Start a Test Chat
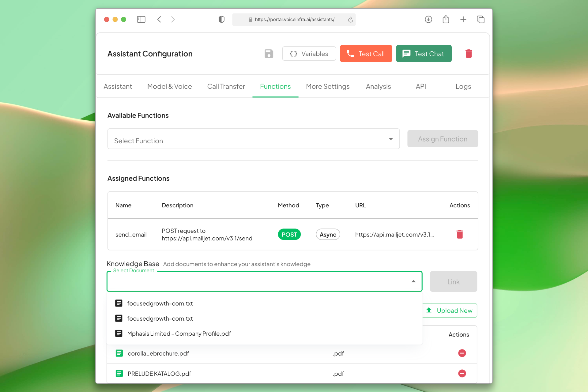The image size is (588, 392). (x=424, y=54)
